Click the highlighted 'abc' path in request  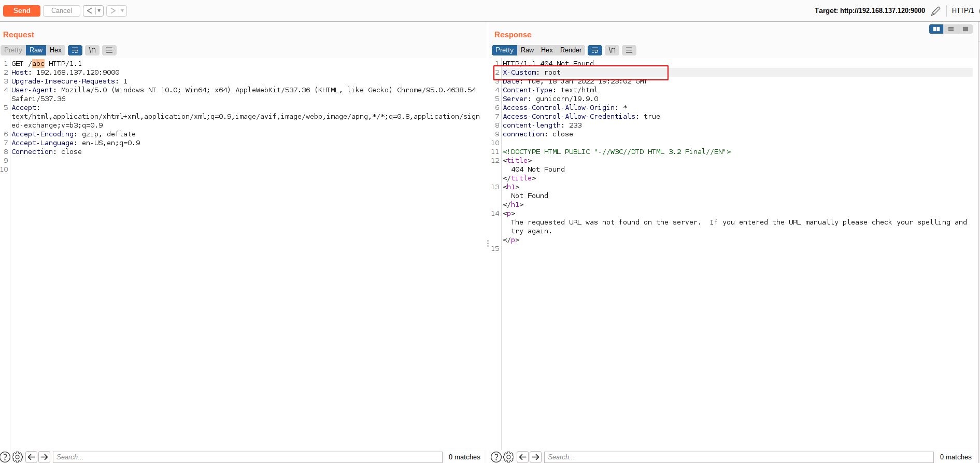point(38,64)
